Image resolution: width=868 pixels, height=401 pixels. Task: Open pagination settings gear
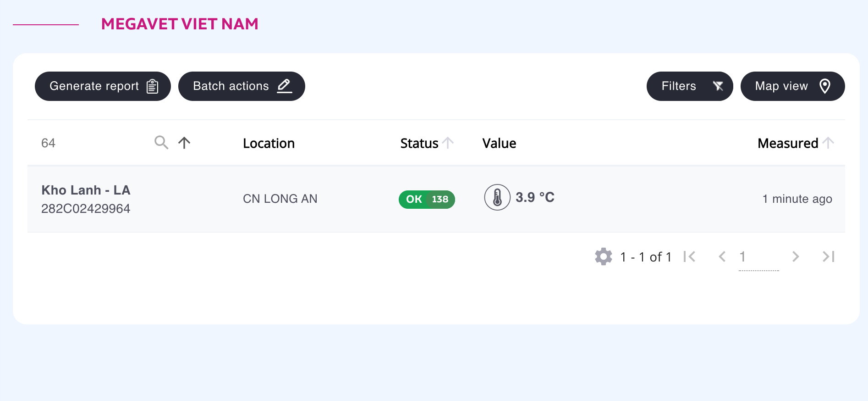point(604,256)
